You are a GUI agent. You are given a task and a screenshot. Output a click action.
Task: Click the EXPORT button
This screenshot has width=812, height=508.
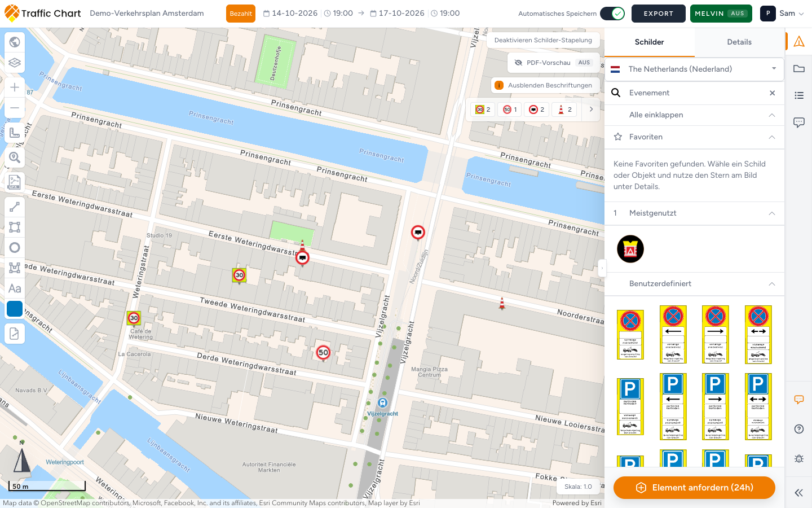659,14
